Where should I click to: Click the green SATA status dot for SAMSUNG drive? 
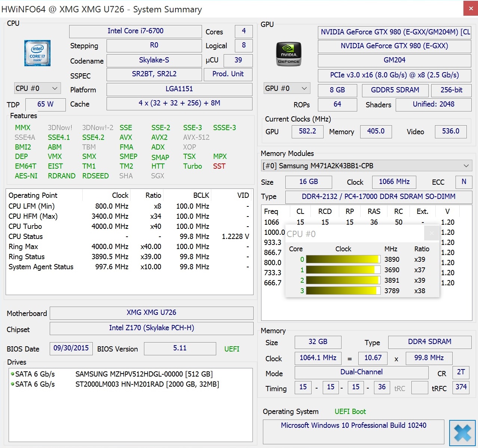coord(12,374)
